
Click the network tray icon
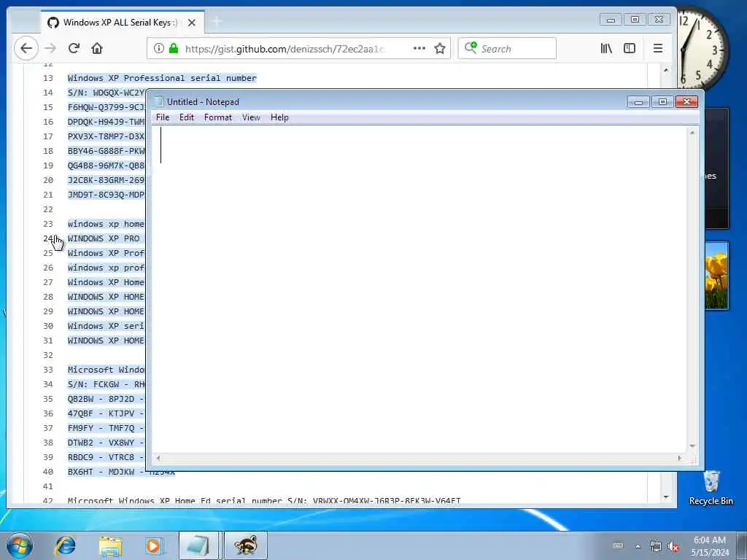tap(656, 546)
